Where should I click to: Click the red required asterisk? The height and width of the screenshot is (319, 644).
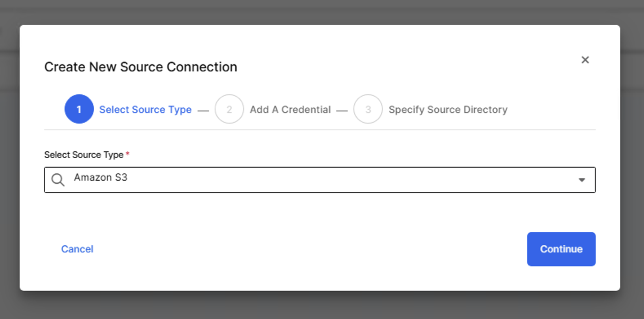[128, 154]
